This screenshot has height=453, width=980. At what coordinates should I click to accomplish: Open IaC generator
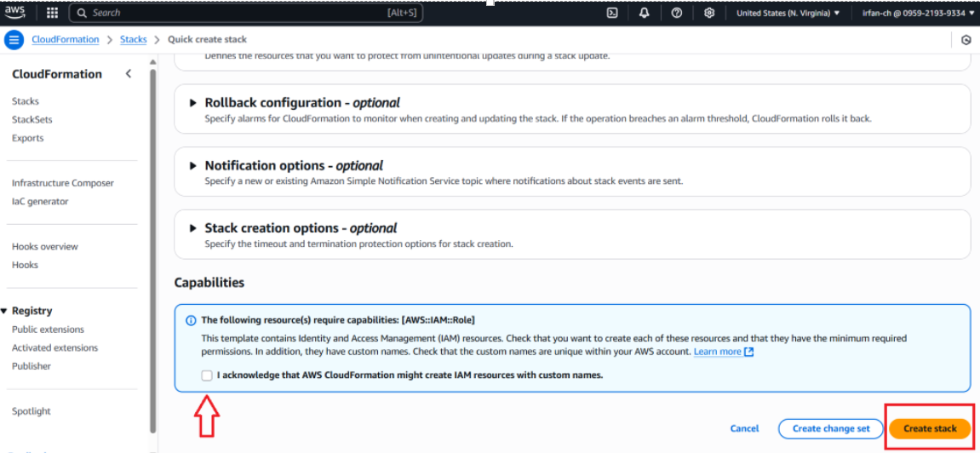click(40, 201)
